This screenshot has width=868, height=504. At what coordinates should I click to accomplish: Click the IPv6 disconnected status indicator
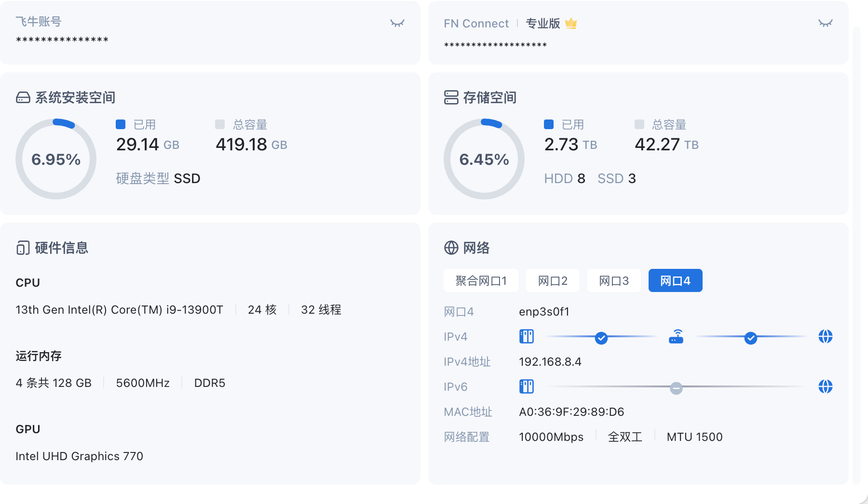(x=676, y=388)
